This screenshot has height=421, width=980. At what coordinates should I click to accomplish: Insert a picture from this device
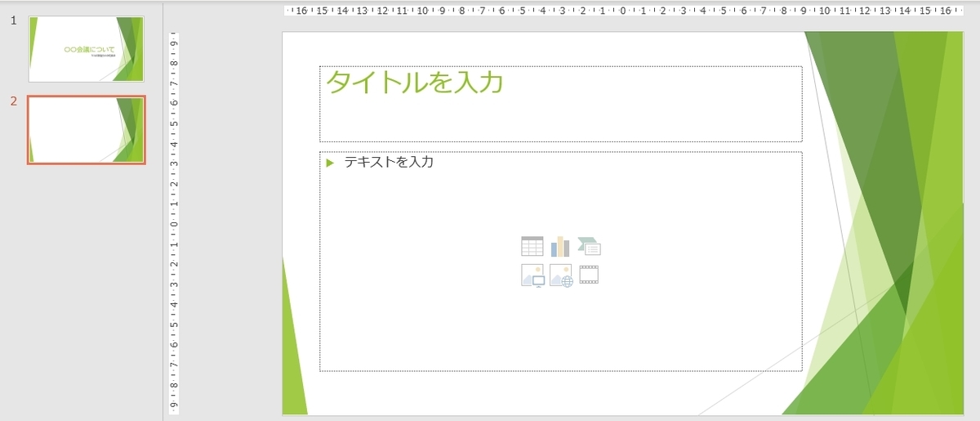(x=532, y=275)
